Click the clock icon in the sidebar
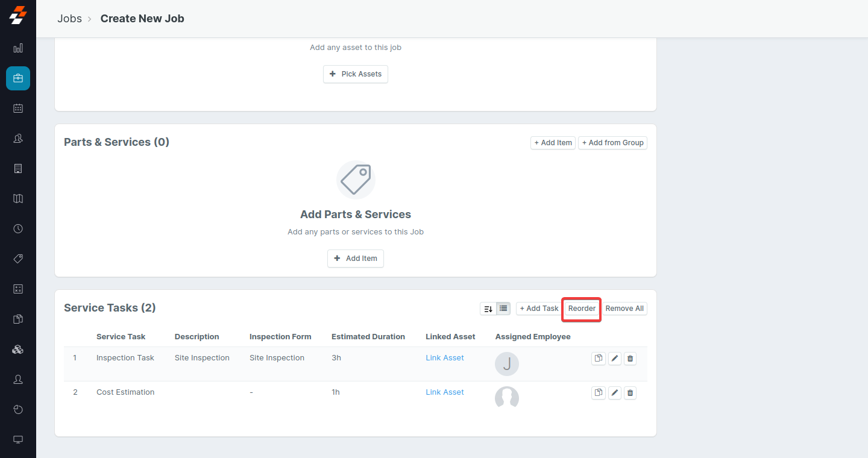The width and height of the screenshot is (868, 458). point(18,229)
